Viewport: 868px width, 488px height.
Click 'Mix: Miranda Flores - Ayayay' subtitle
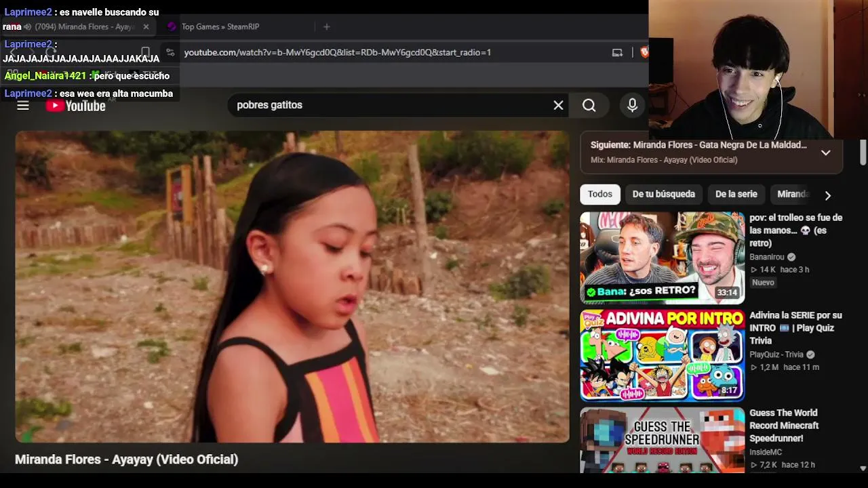pos(664,160)
